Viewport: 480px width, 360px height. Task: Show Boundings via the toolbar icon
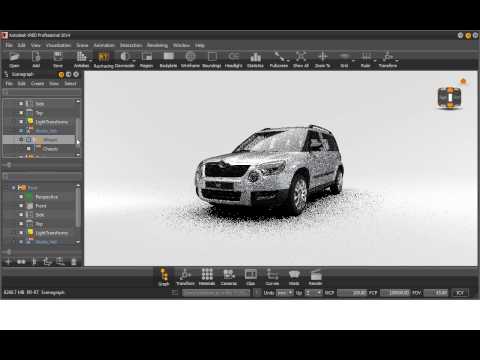(x=212, y=57)
